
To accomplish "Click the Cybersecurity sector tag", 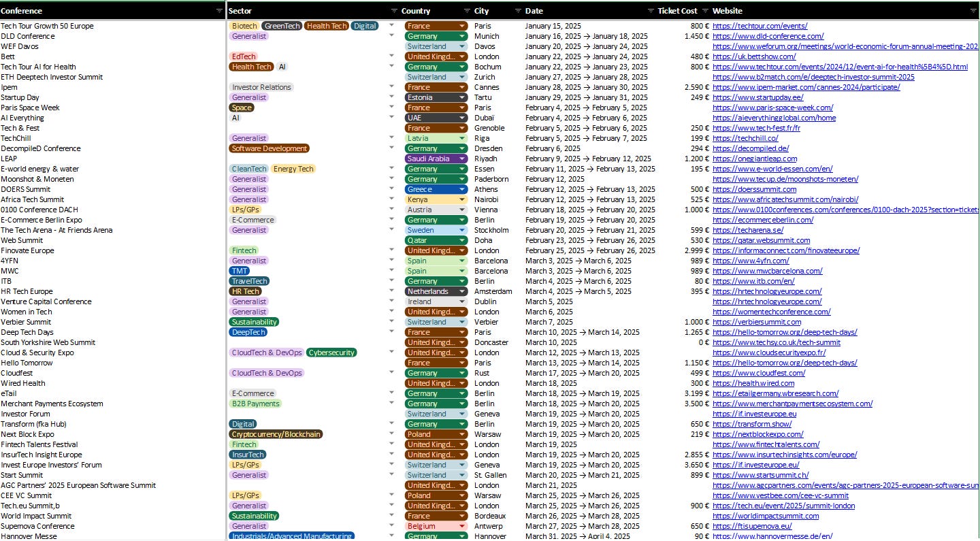I will (331, 353).
